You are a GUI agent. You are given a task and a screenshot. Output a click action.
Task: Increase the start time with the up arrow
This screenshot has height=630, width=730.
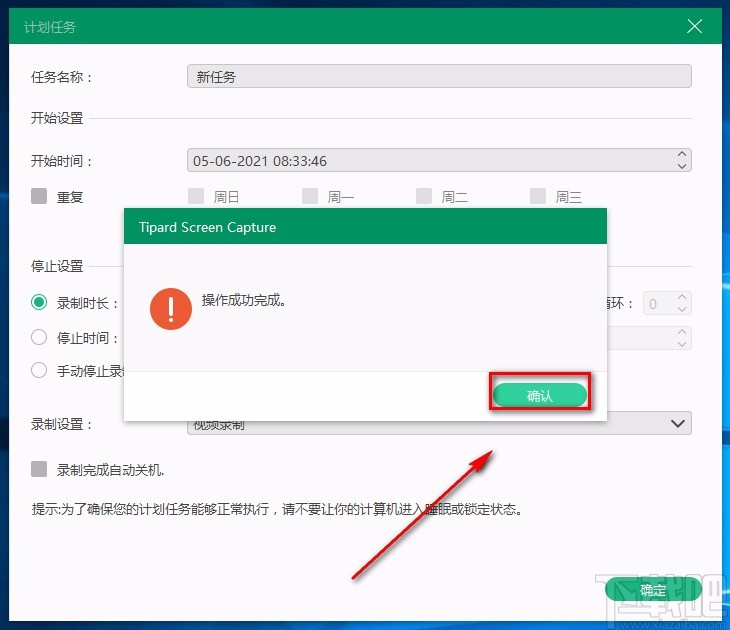point(682,155)
